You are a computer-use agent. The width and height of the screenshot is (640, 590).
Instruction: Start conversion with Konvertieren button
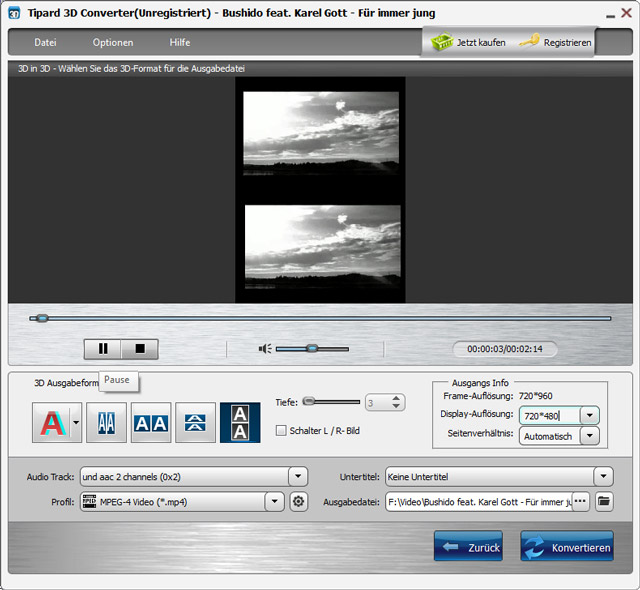pyautogui.click(x=567, y=546)
